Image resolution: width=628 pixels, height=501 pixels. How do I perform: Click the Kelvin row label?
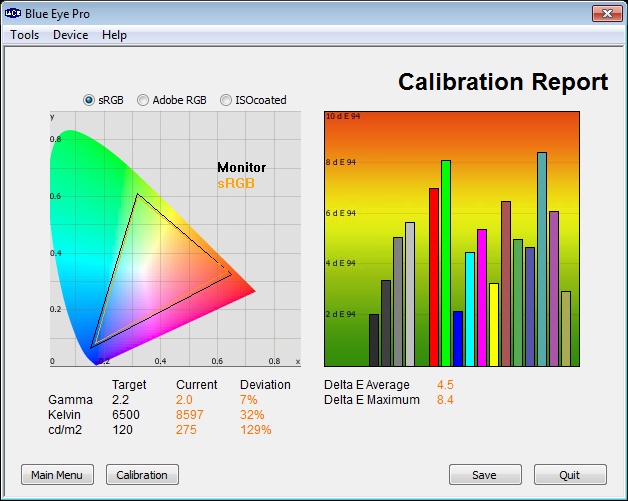point(64,414)
